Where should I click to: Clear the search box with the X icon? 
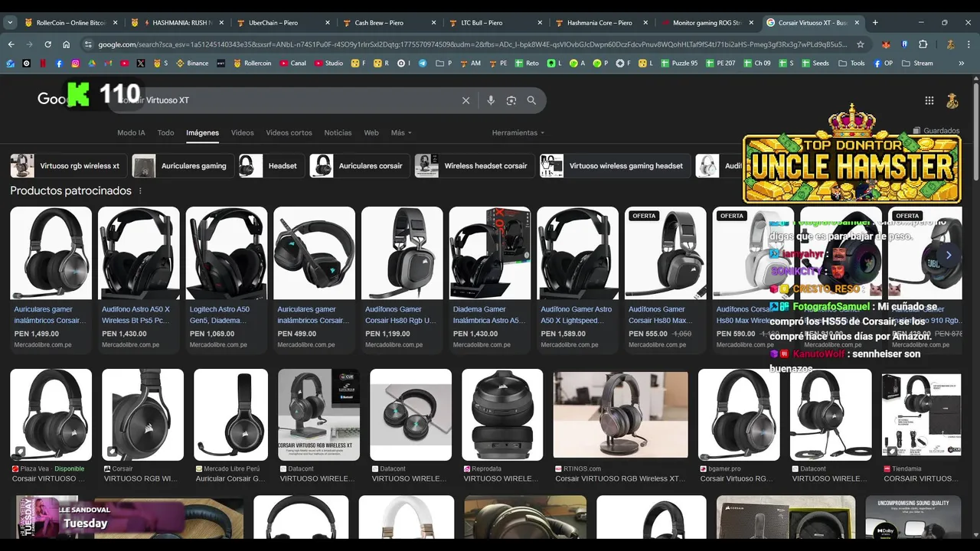coord(465,100)
